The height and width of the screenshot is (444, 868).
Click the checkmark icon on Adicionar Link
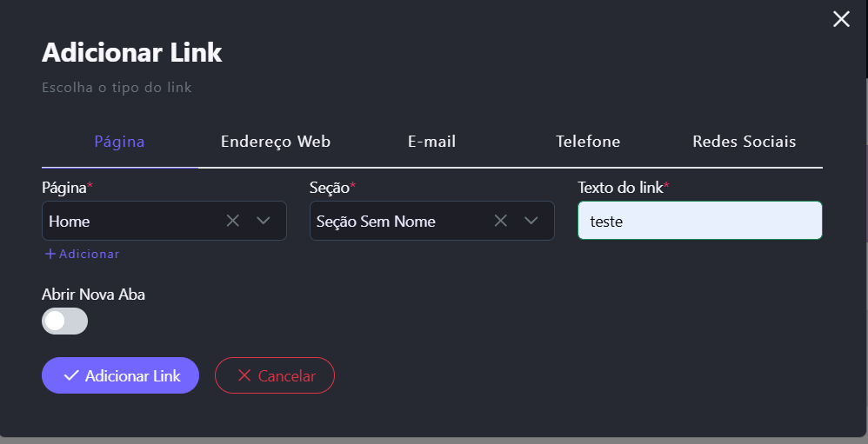click(x=71, y=375)
